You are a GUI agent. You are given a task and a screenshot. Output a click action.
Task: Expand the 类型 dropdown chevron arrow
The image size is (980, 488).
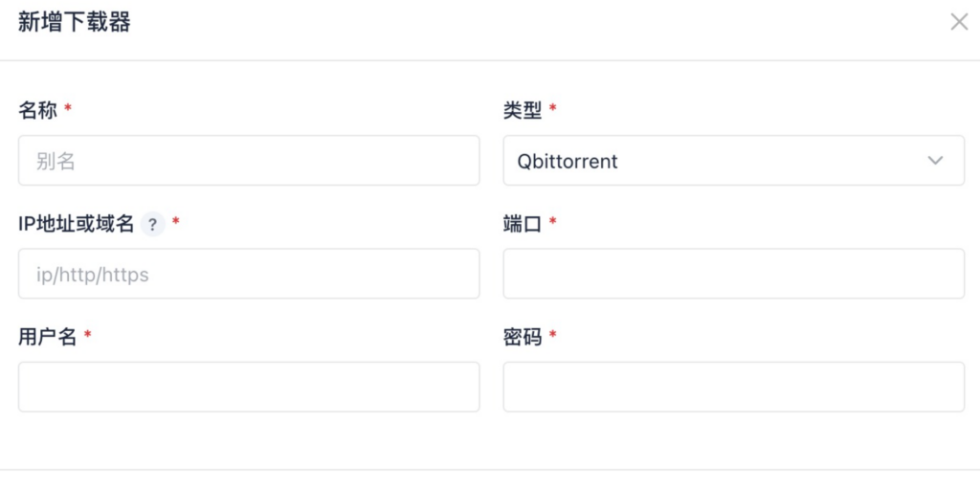(935, 161)
